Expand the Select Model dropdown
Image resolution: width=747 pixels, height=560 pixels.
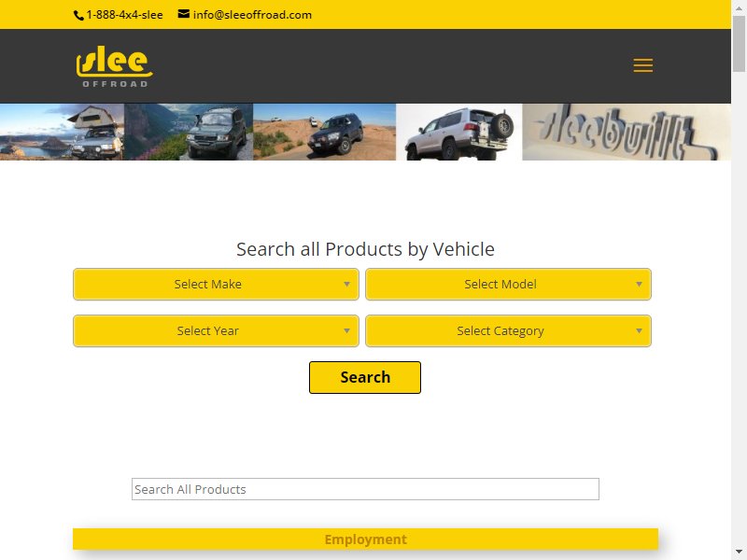tap(508, 285)
